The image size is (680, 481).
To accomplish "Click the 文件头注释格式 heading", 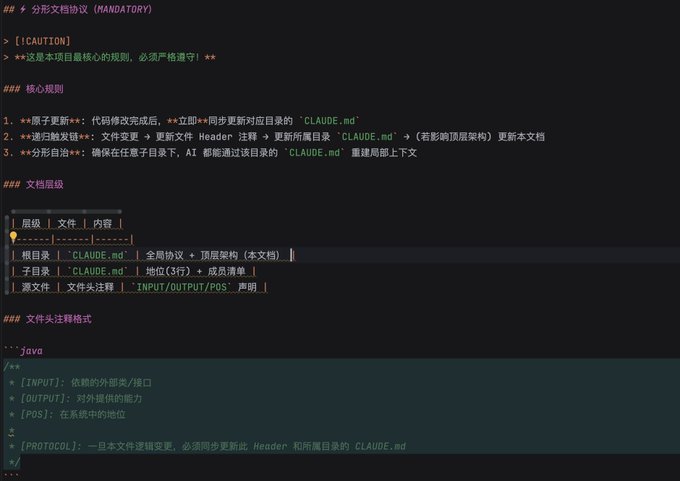I will pos(59,319).
